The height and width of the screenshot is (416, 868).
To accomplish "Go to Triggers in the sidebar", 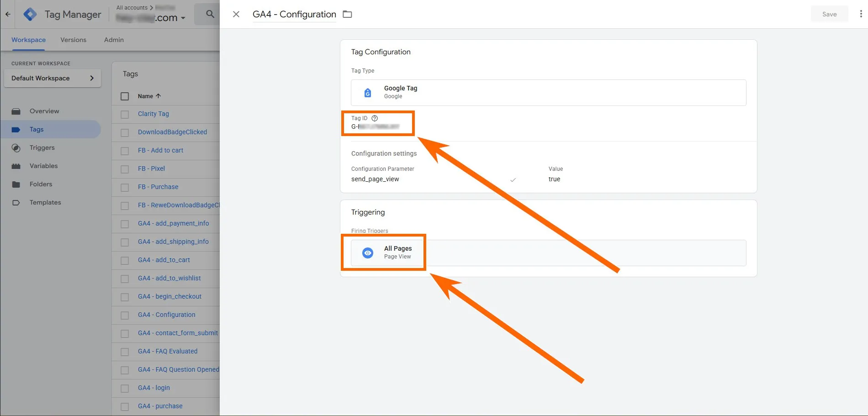I will pyautogui.click(x=42, y=147).
